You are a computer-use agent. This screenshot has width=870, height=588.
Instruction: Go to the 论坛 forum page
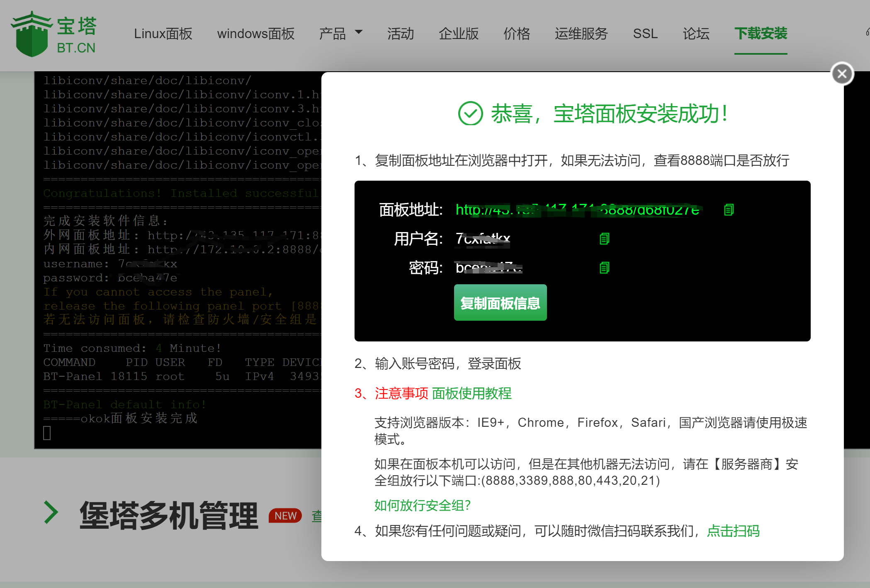point(696,34)
